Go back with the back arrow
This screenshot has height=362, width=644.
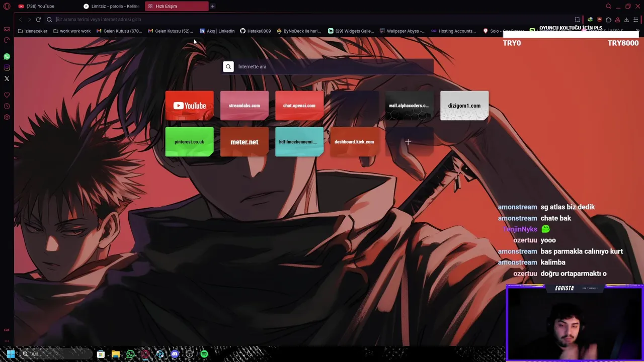pos(20,20)
